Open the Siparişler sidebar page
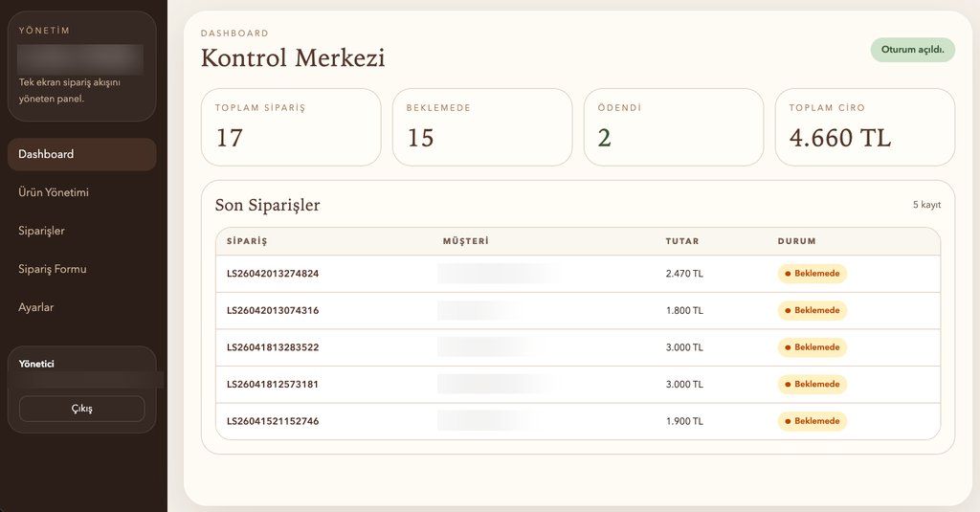The width and height of the screenshot is (980, 512). [x=42, y=231]
